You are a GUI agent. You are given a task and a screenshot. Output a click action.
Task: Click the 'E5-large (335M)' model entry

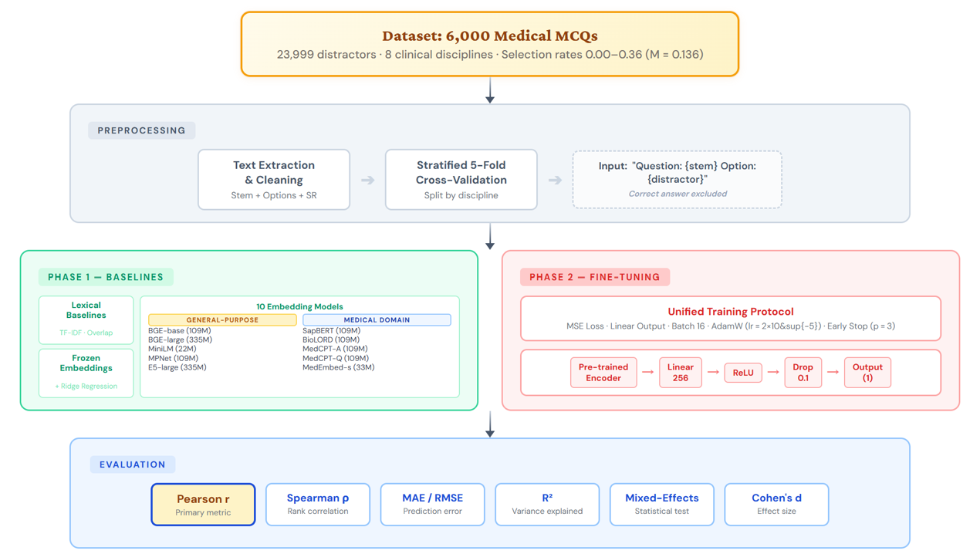177,367
